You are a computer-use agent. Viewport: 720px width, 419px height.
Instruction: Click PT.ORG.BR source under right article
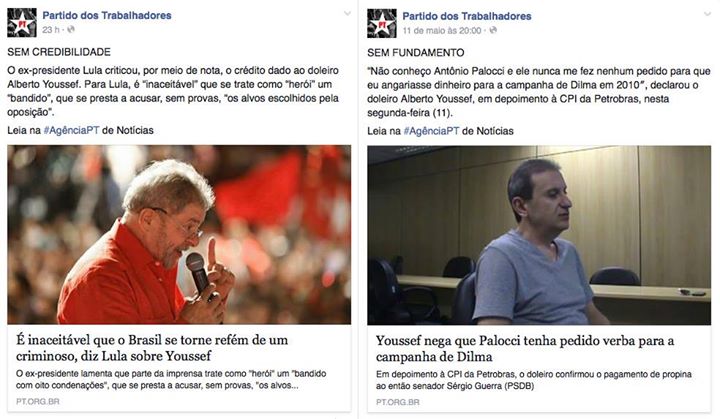coord(398,402)
